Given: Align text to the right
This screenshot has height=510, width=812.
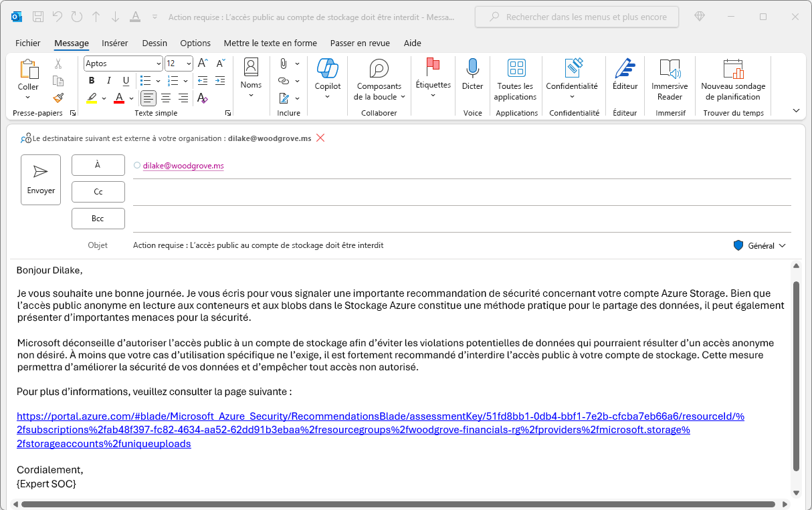Looking at the screenshot, I should click(x=183, y=98).
